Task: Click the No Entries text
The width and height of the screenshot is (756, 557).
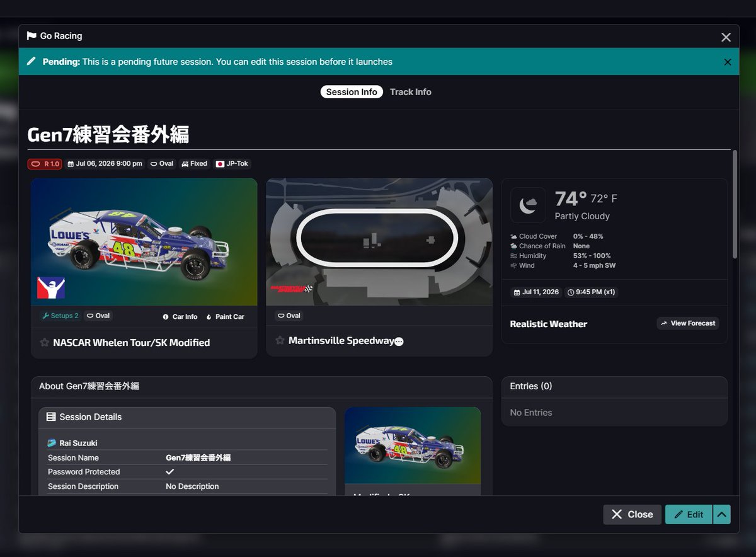Action: click(x=530, y=413)
